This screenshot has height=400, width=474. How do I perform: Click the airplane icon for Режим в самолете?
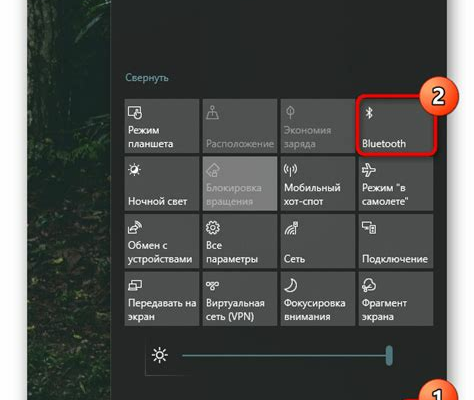(369, 170)
